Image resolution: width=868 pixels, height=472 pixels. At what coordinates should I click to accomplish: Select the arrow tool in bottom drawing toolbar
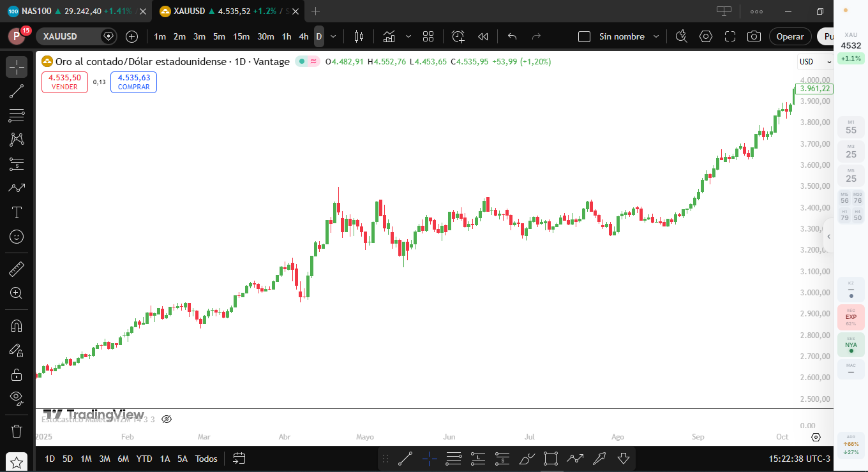pos(599,458)
